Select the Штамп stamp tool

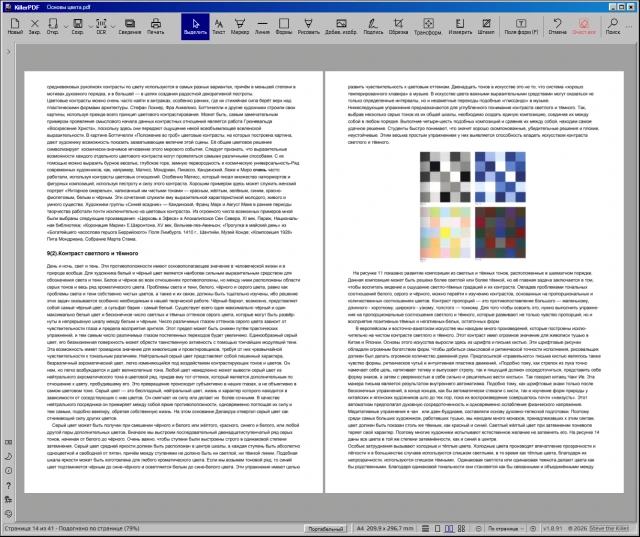click(486, 27)
